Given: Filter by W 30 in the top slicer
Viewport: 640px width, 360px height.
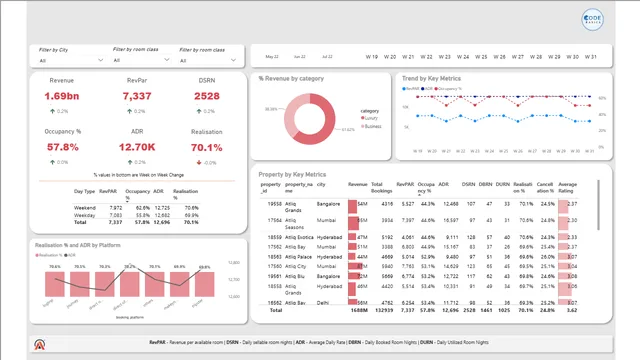Looking at the screenshot, I should point(572,57).
